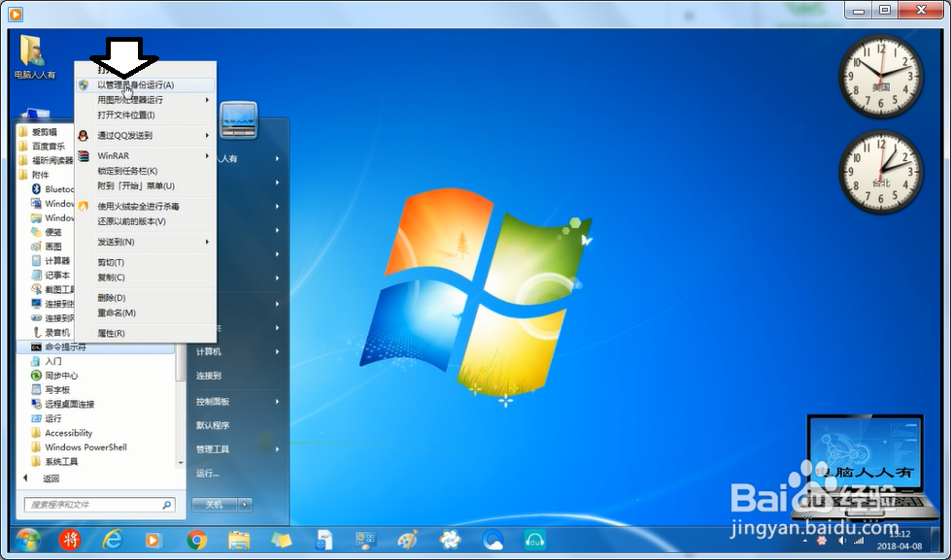Viewport: 951px width, 560px height.
Task: Launch Internet Explorer from the taskbar
Action: click(x=113, y=540)
